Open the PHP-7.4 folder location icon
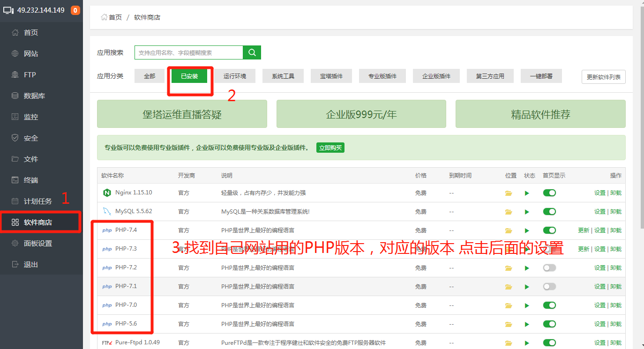This screenshot has height=349, width=644. pos(508,230)
